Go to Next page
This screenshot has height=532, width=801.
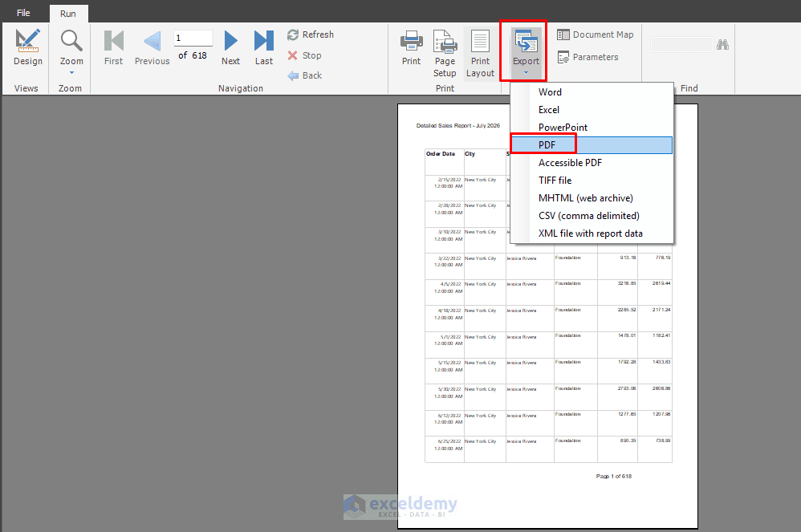pos(230,47)
